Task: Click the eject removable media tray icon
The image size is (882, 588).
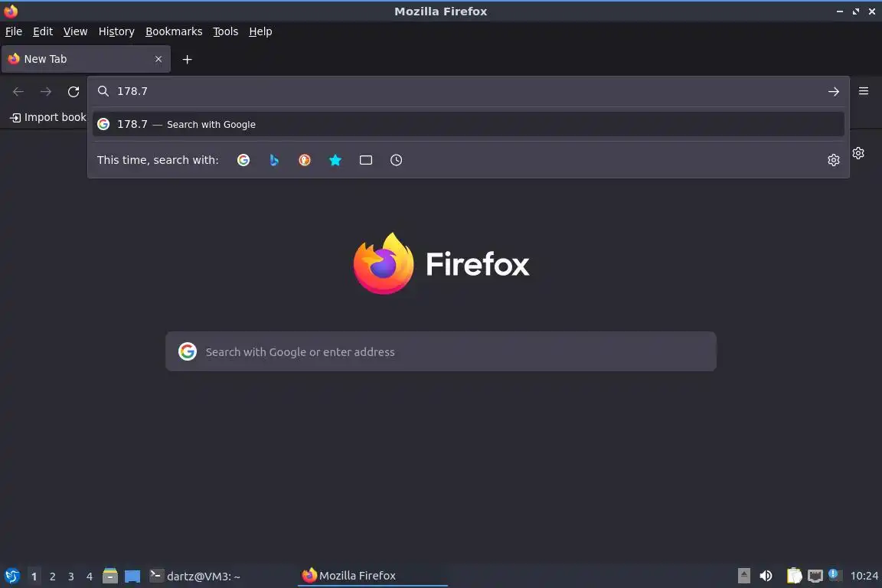Action: coord(743,576)
